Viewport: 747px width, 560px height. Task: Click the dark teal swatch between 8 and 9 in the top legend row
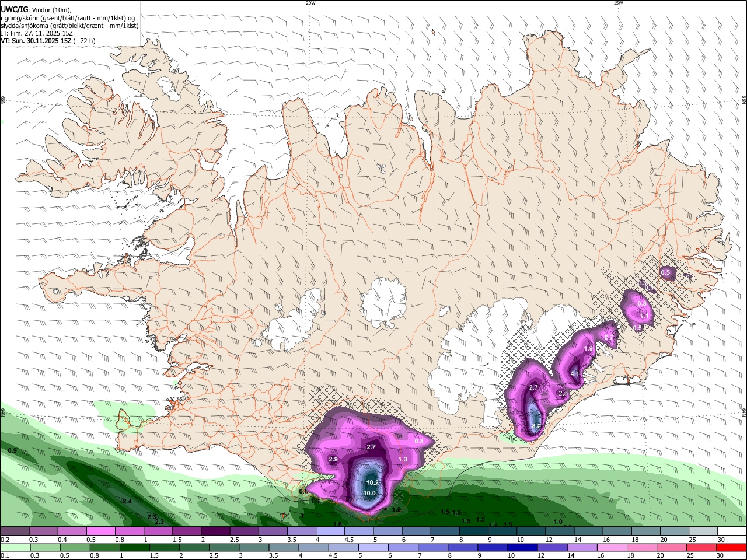[473, 531]
